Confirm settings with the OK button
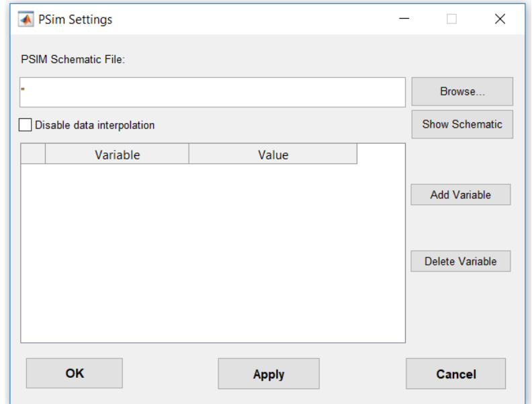The image size is (532, 404). 75,373
